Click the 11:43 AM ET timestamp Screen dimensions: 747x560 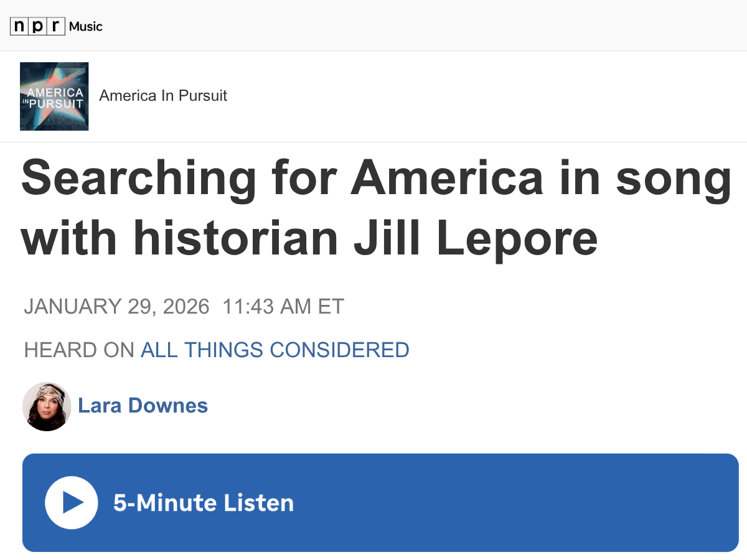283,307
